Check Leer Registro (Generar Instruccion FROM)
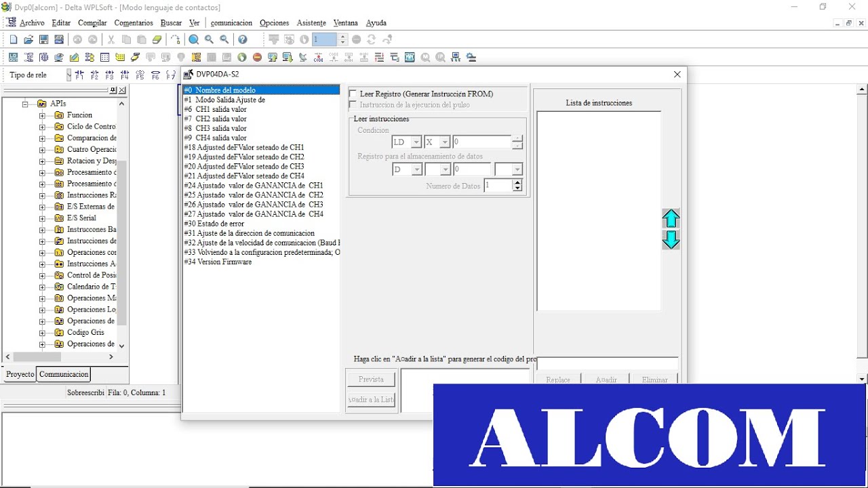The width and height of the screenshot is (868, 488). (x=353, y=94)
